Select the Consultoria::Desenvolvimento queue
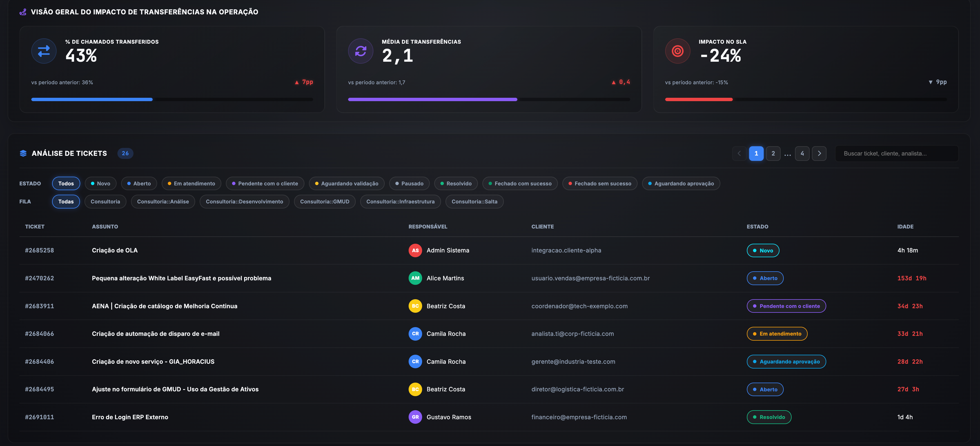The image size is (980, 446). (244, 202)
